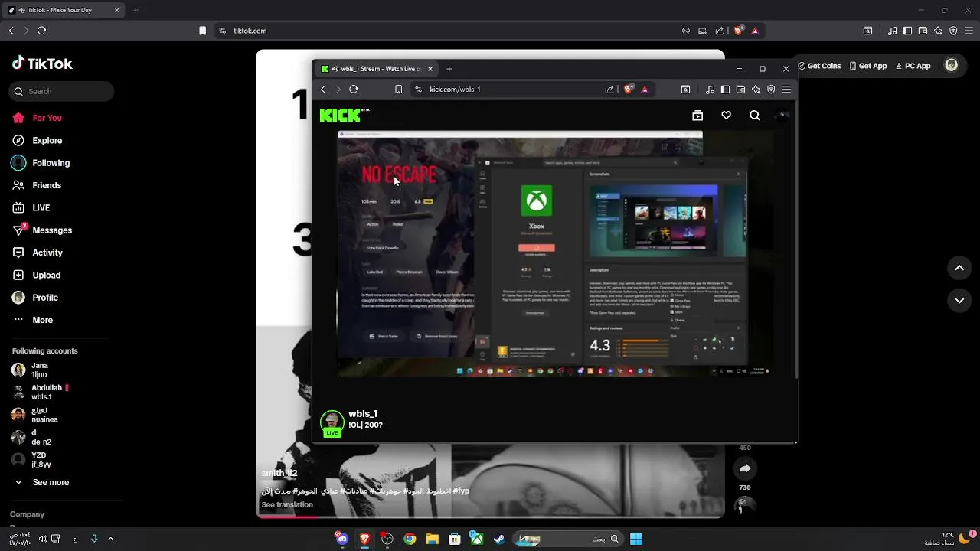Open Brave Shields in Kick window

tap(629, 90)
